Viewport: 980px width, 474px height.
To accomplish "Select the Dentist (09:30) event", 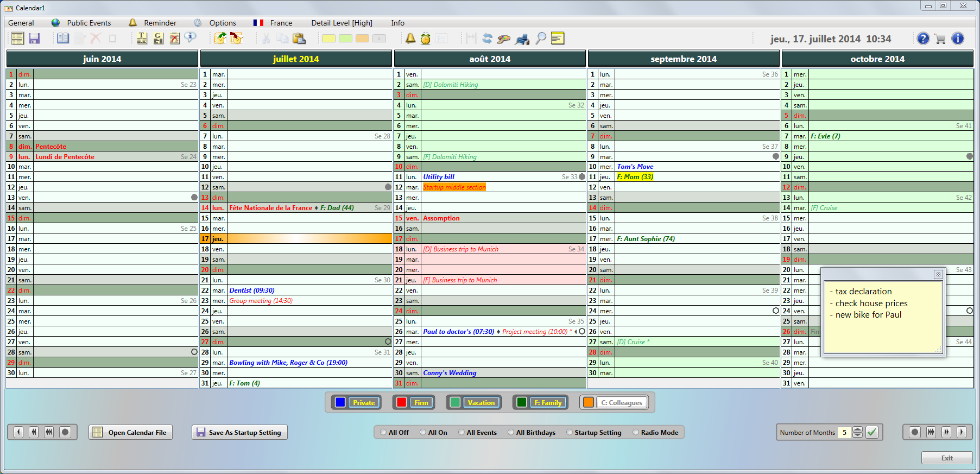I will pos(252,290).
